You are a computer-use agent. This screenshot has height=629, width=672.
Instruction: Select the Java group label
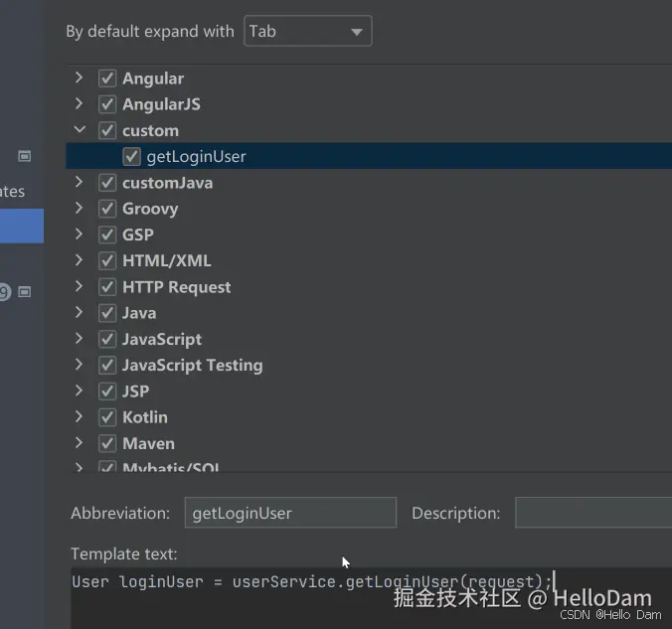[139, 313]
